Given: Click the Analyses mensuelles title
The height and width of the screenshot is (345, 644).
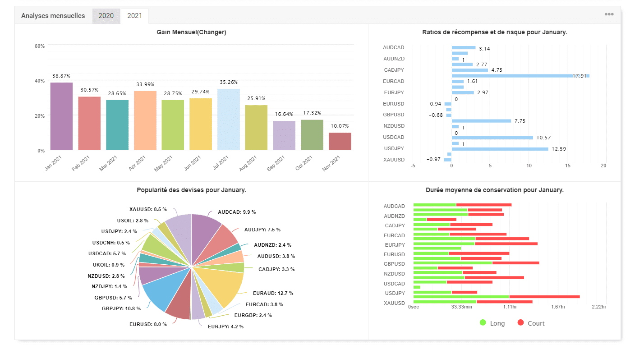Looking at the screenshot, I should [53, 16].
